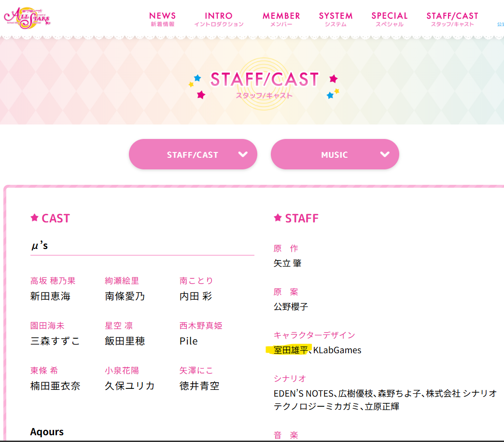Select STAFF/CAST in the top navigation
504x442 pixels.
(x=452, y=19)
